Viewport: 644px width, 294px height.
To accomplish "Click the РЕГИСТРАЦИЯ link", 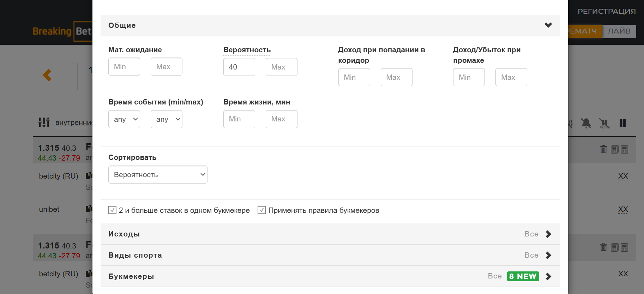I will [606, 11].
